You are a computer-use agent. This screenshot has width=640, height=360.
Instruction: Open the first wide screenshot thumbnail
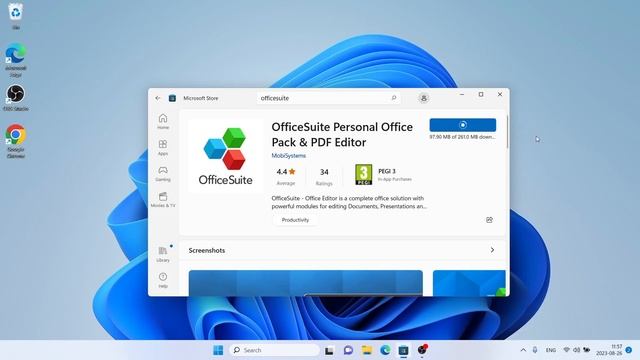point(306,283)
